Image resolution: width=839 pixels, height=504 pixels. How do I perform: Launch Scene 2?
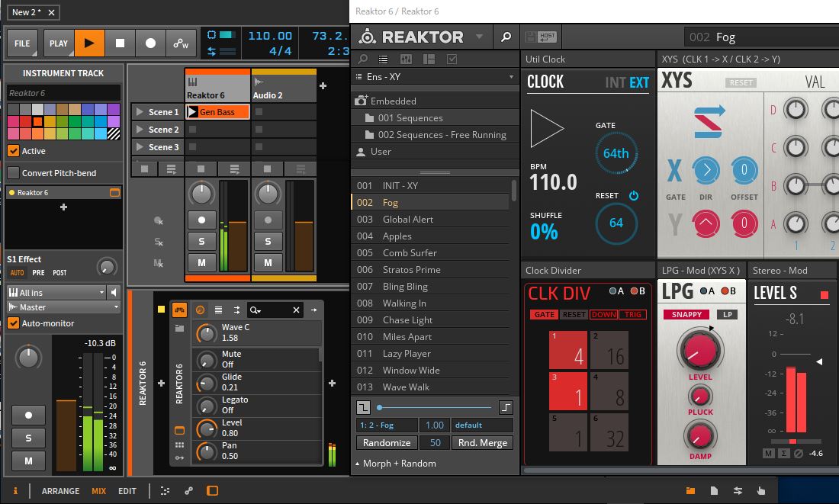coord(140,130)
